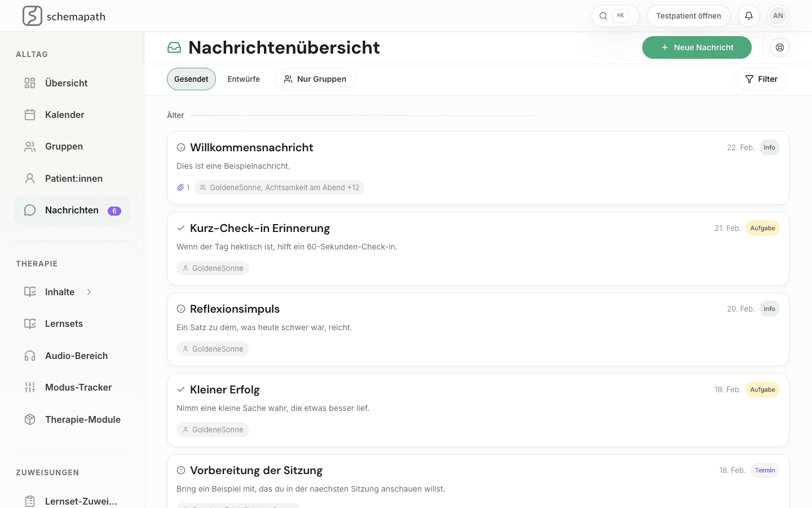Image resolution: width=812 pixels, height=508 pixels.
Task: Click the Patient:innen person icon
Action: coord(30,178)
